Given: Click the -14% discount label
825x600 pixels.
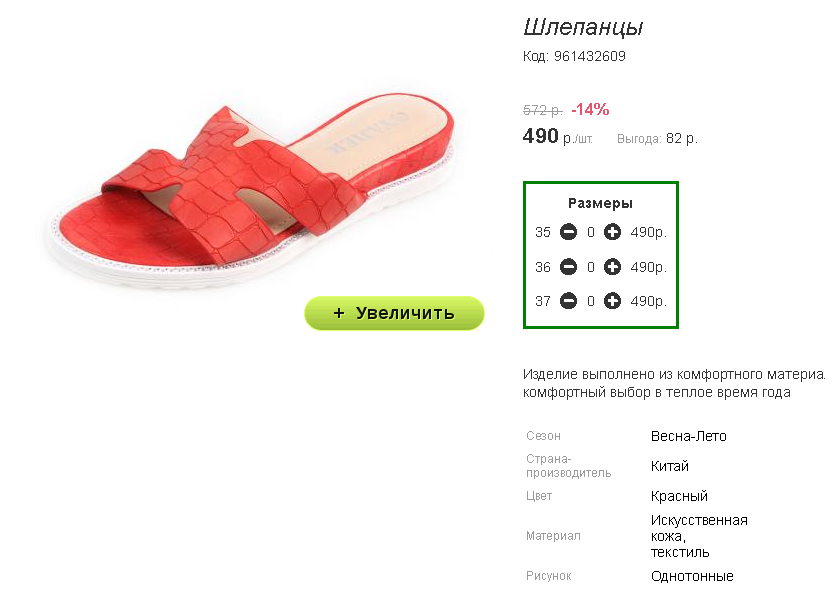Looking at the screenshot, I should click(x=590, y=109).
